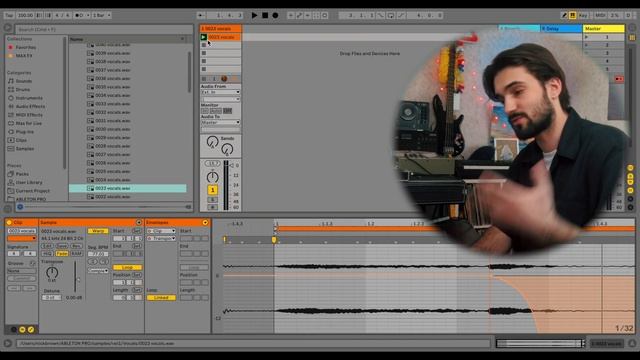
Task: Hide the Envelopes box via header toggle
Action: [205, 222]
